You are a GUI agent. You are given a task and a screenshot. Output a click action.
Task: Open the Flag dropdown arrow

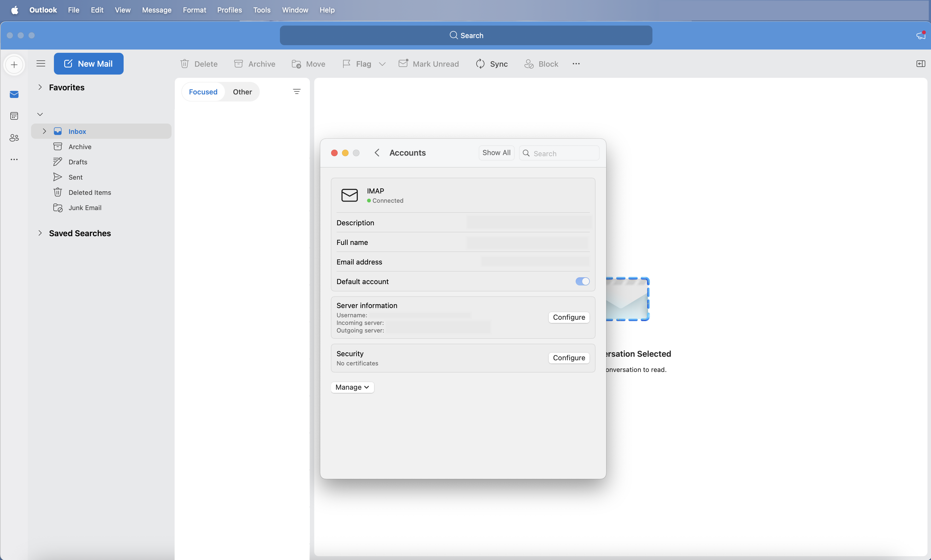[x=382, y=64]
